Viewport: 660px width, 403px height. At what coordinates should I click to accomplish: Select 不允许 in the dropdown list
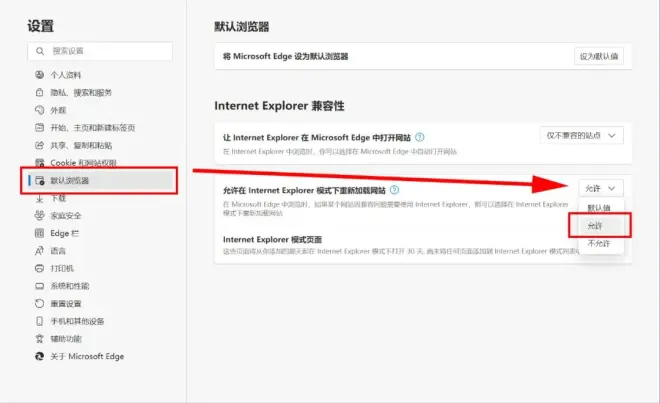click(599, 243)
